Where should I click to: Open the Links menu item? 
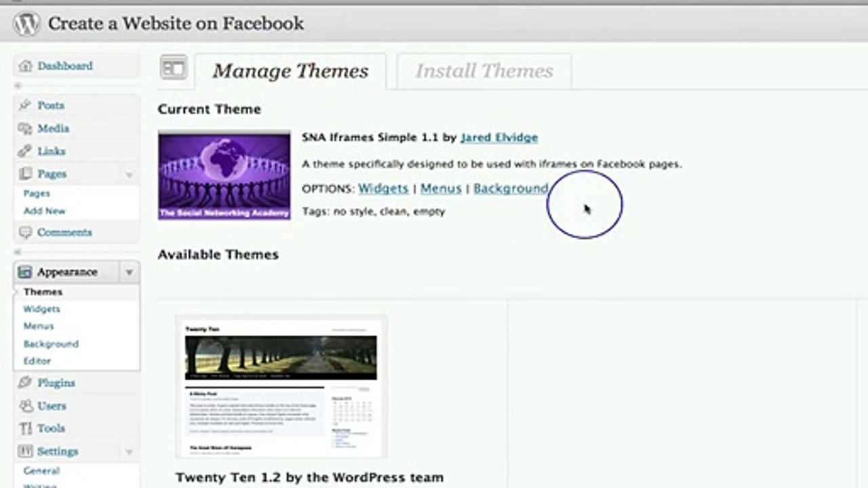pyautogui.click(x=52, y=151)
